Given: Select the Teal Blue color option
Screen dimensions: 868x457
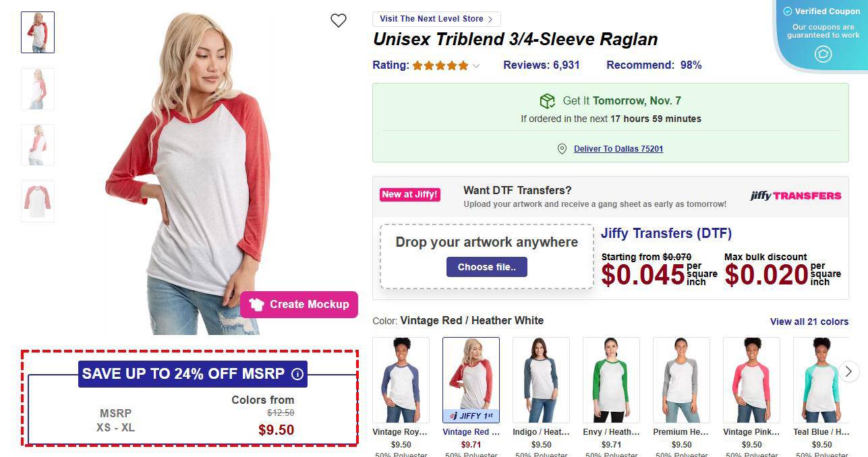Looking at the screenshot, I should tap(821, 379).
